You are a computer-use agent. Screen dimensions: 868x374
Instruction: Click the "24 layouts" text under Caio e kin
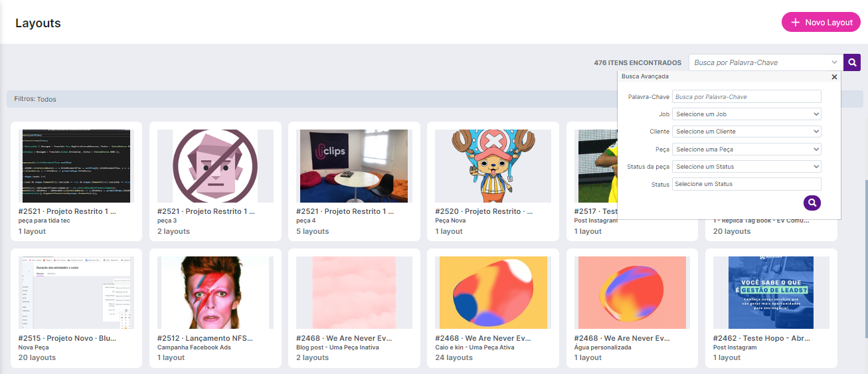tap(454, 357)
